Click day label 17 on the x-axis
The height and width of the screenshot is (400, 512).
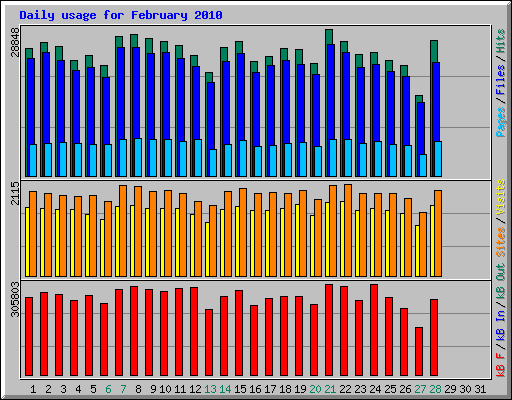coord(270,389)
